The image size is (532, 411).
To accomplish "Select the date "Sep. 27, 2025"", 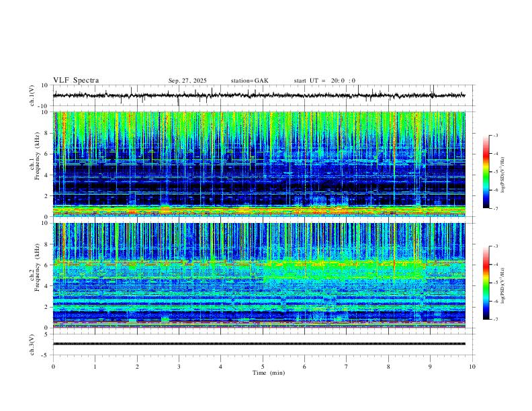I will point(187,81).
